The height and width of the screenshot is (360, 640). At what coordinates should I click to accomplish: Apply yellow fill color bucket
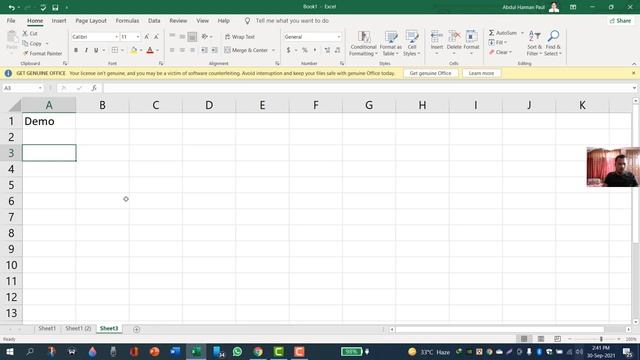click(133, 50)
